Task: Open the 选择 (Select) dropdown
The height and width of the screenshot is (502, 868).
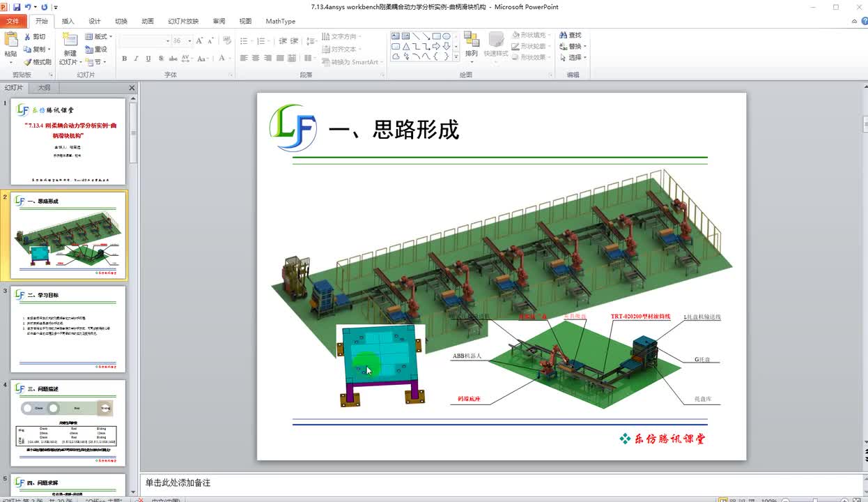Action: [x=573, y=57]
